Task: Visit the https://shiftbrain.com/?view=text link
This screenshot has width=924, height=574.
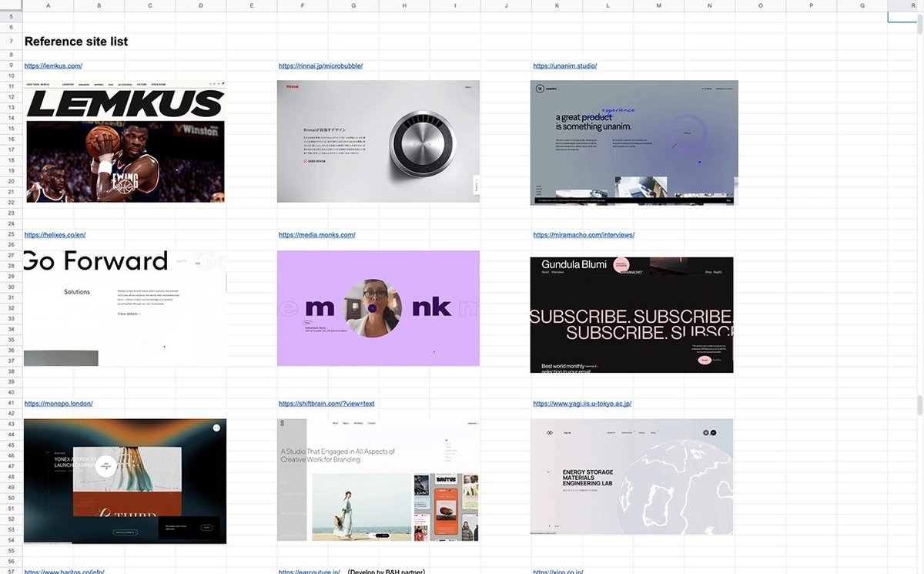Action: (326, 404)
